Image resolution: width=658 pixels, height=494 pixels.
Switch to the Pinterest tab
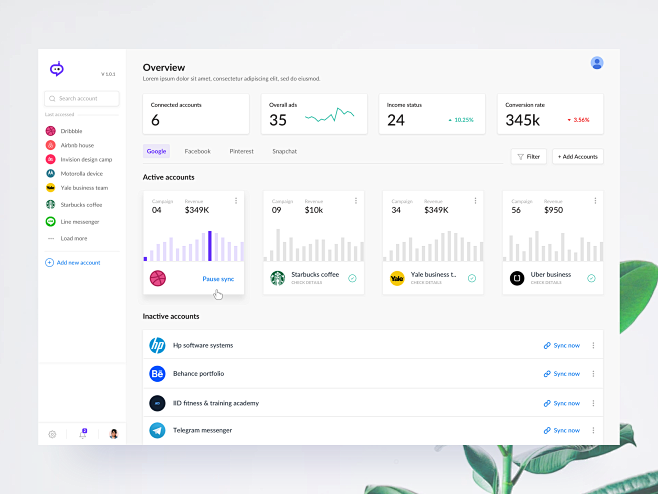[x=241, y=151]
